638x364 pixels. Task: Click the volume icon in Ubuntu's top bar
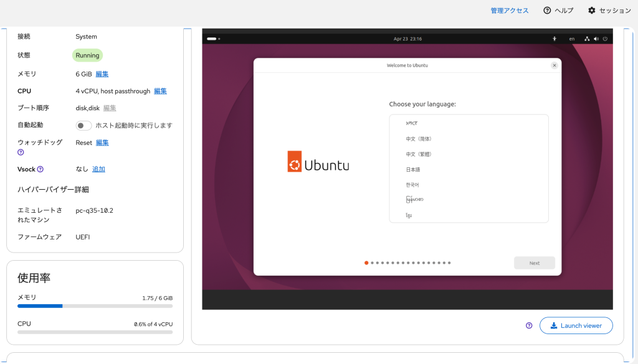click(x=596, y=39)
